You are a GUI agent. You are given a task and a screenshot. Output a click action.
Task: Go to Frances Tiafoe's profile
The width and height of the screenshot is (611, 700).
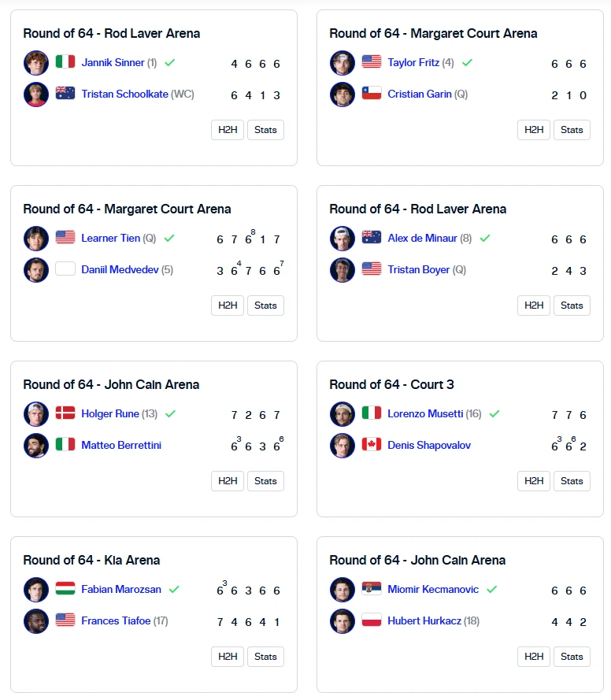pos(116,620)
